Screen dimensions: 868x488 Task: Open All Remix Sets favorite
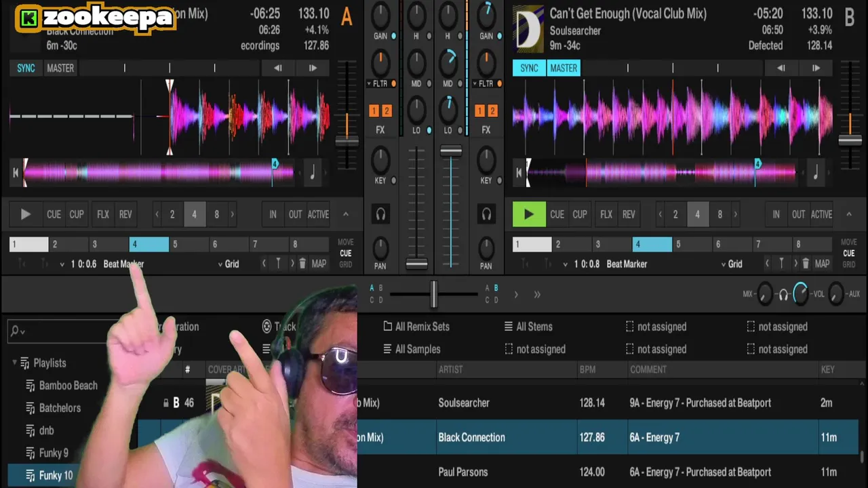click(416, 327)
